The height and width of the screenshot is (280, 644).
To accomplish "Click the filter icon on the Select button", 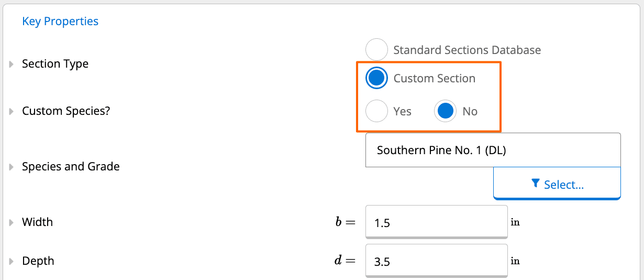I will coord(535,184).
